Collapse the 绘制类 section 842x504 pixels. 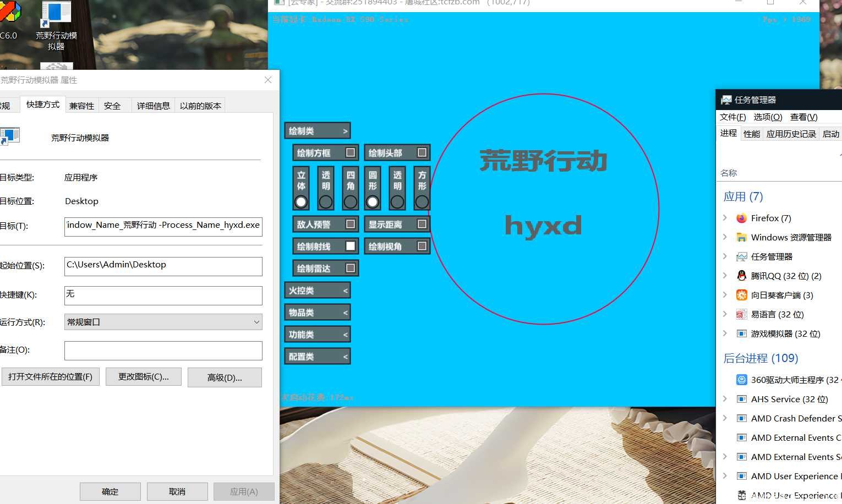point(318,131)
